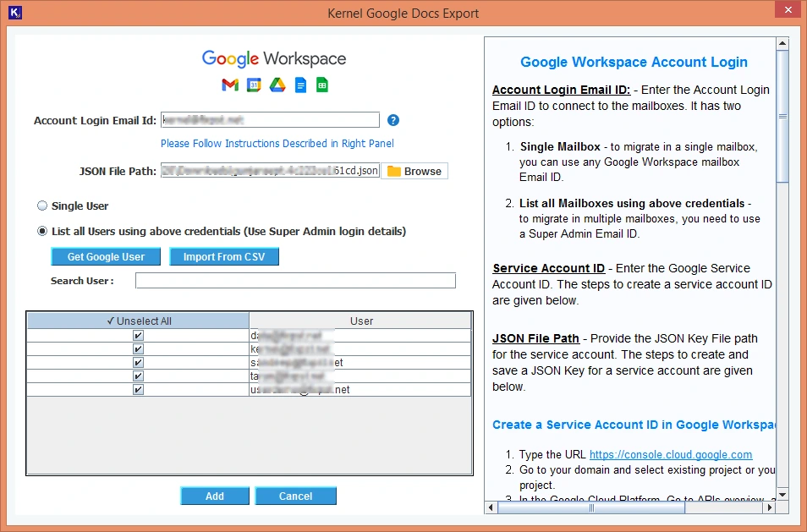The height and width of the screenshot is (532, 807).
Task: Click in the Account Login Email Id field
Action: coord(270,120)
